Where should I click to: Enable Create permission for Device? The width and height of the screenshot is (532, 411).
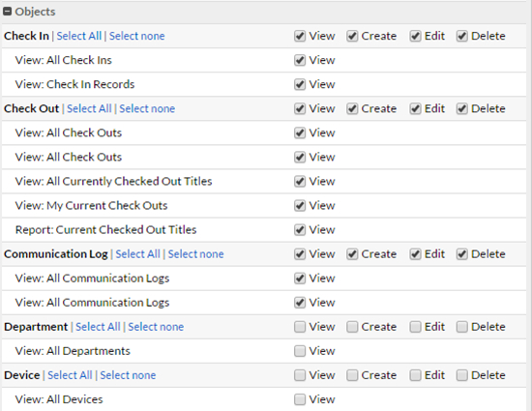click(x=352, y=375)
